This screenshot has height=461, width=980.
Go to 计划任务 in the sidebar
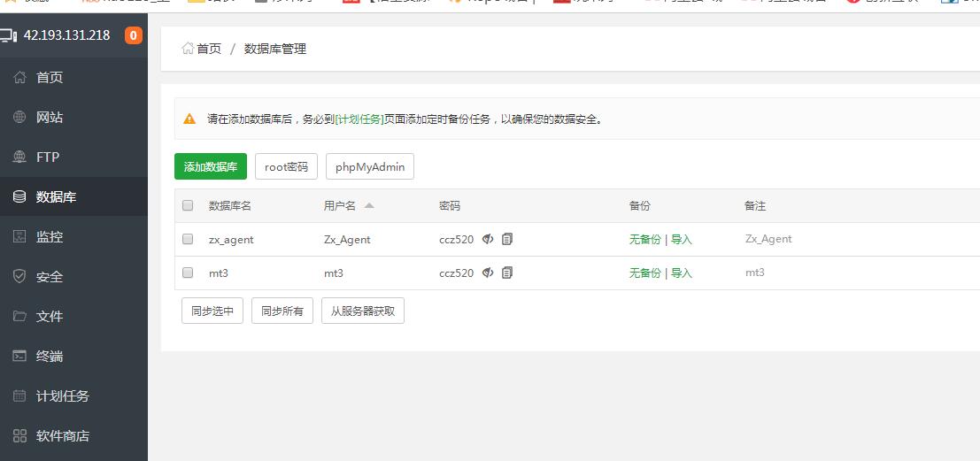(x=62, y=396)
